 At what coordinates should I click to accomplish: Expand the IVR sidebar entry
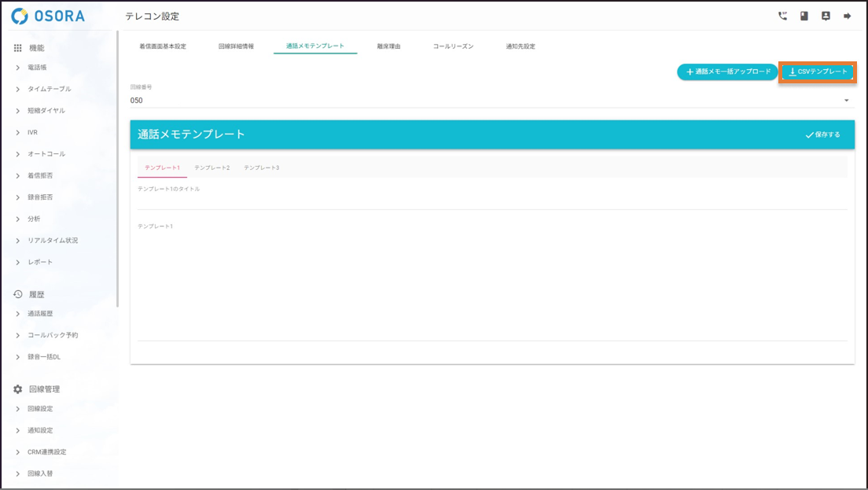tap(32, 132)
